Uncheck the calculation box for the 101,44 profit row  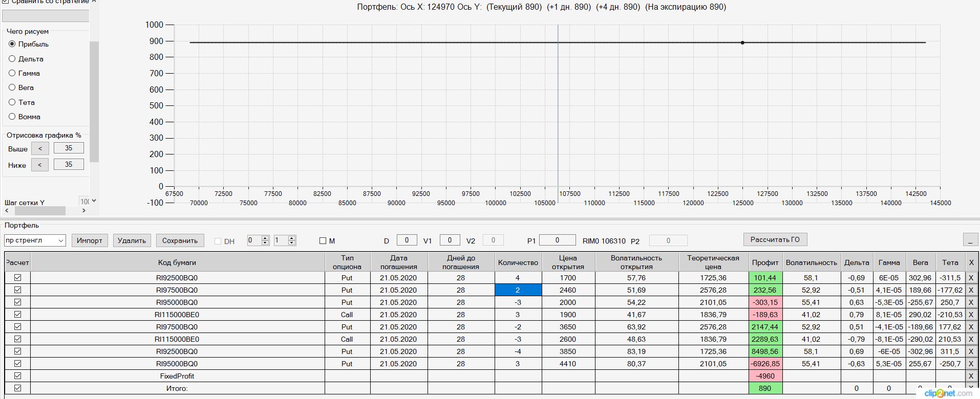18,277
